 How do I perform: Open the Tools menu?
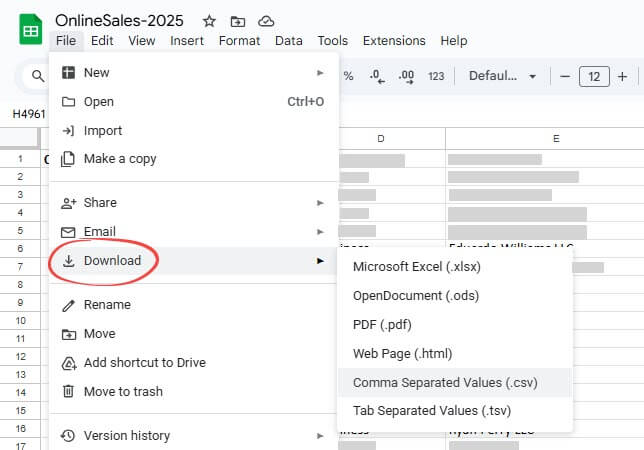(x=333, y=41)
